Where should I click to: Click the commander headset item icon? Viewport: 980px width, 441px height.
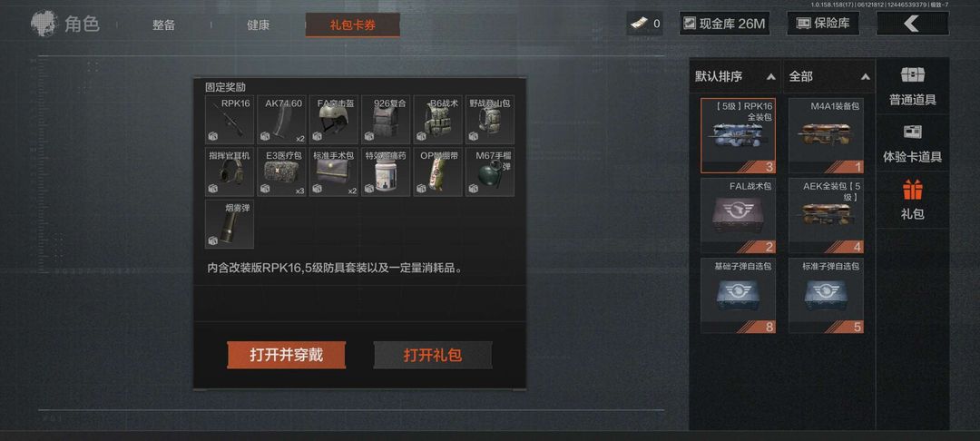(x=230, y=171)
